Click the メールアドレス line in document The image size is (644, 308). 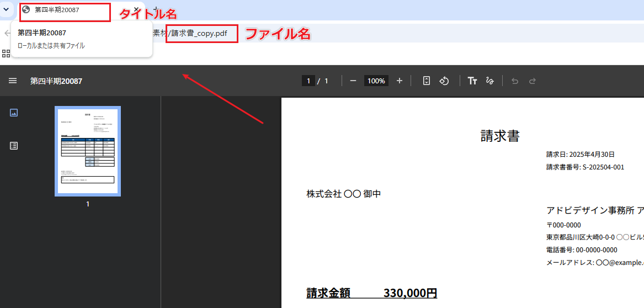tap(595, 263)
